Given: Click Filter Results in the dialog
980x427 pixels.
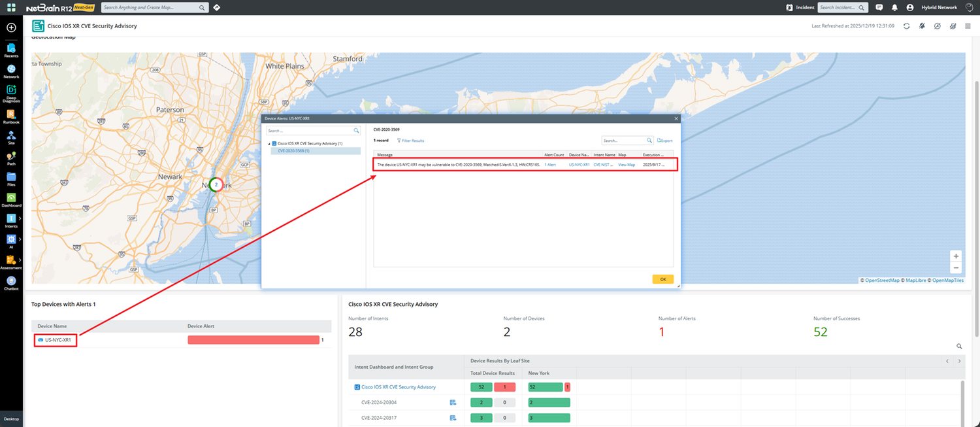Looking at the screenshot, I should pos(410,141).
